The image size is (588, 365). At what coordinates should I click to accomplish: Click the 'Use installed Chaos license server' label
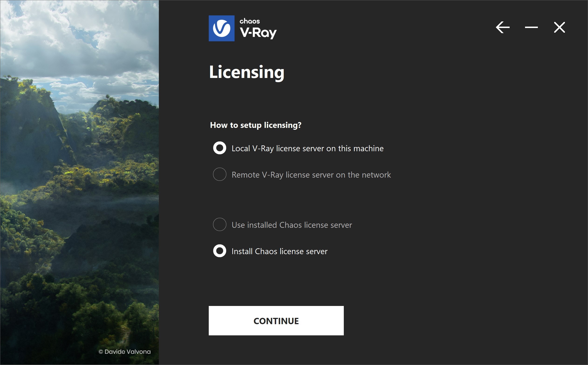click(x=292, y=225)
